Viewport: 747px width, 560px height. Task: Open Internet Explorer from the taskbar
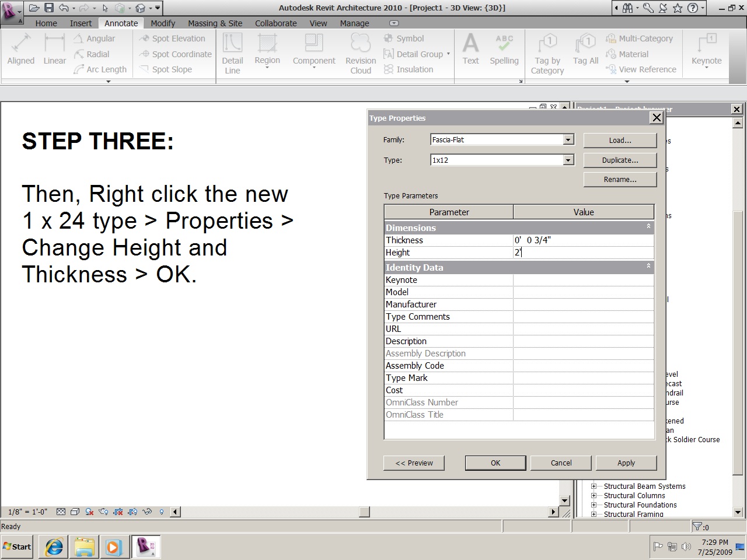point(54,547)
